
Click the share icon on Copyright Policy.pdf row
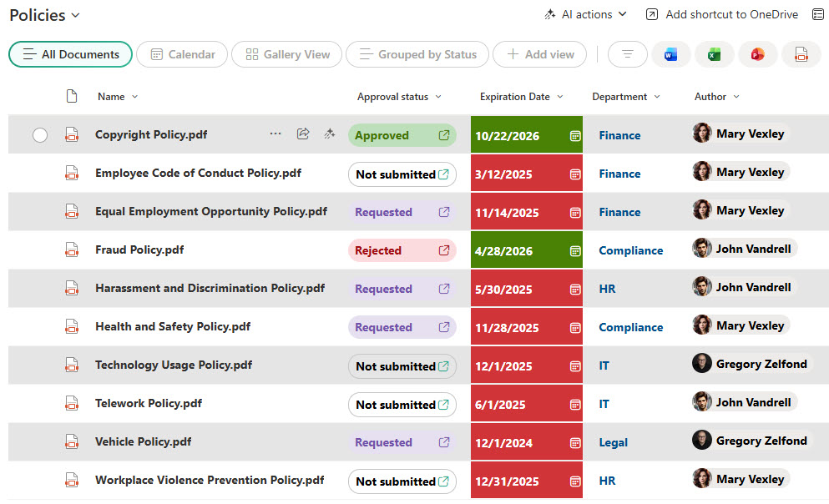303,134
